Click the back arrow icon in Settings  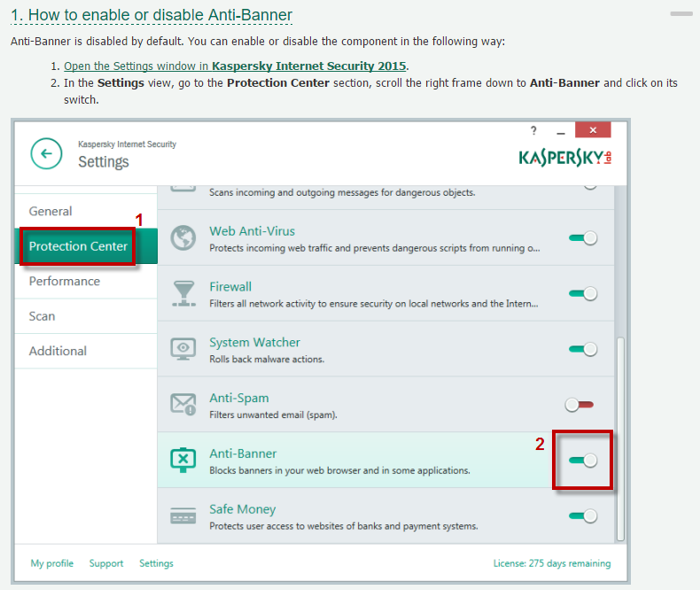[x=46, y=153]
